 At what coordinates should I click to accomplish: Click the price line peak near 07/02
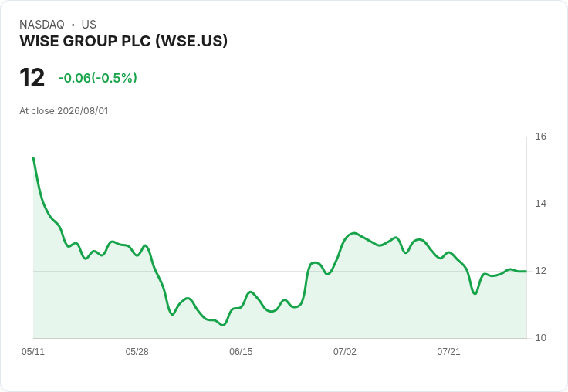[x=354, y=233]
